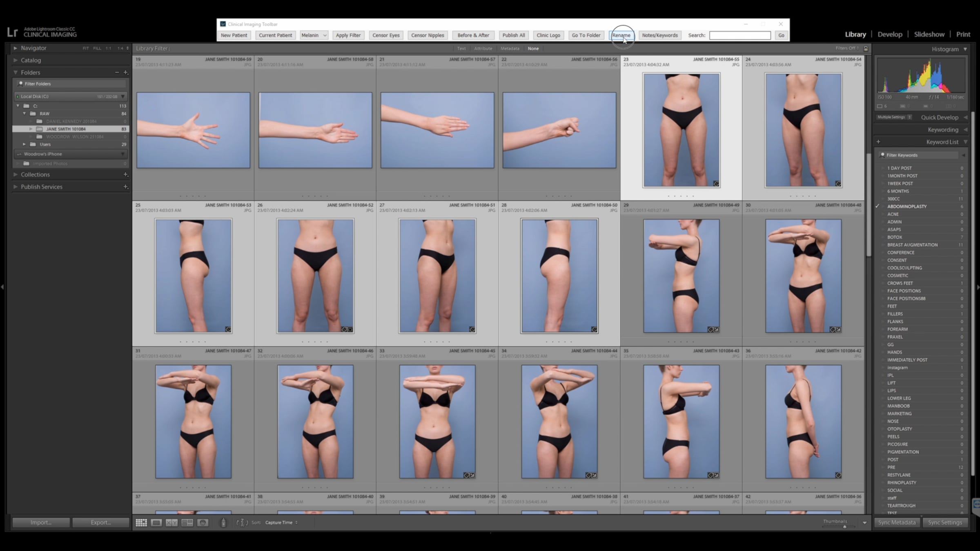Click the Publish All button
Screen dimensions: 980x551
click(x=514, y=35)
